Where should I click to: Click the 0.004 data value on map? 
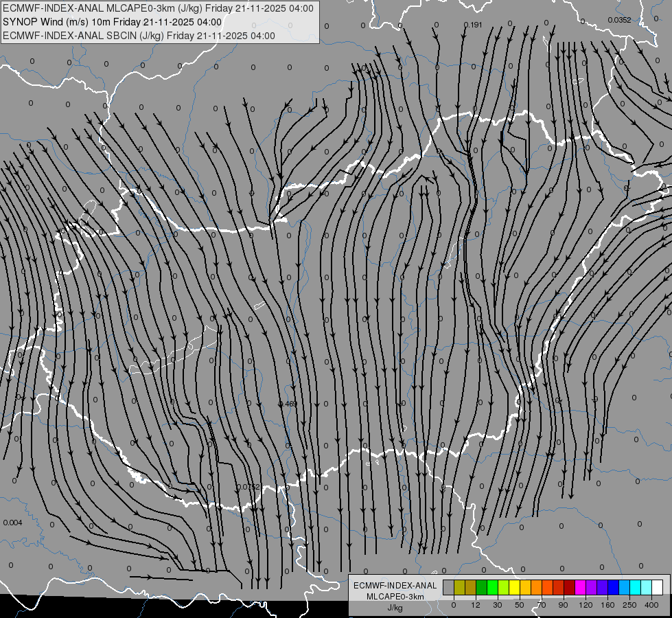[12, 523]
